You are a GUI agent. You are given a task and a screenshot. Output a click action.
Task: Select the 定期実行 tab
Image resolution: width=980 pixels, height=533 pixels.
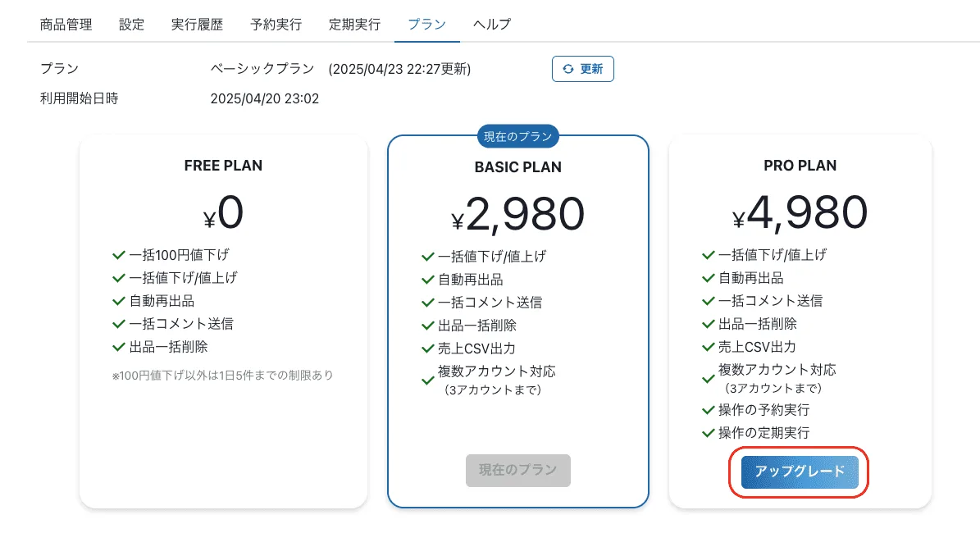pos(354,25)
